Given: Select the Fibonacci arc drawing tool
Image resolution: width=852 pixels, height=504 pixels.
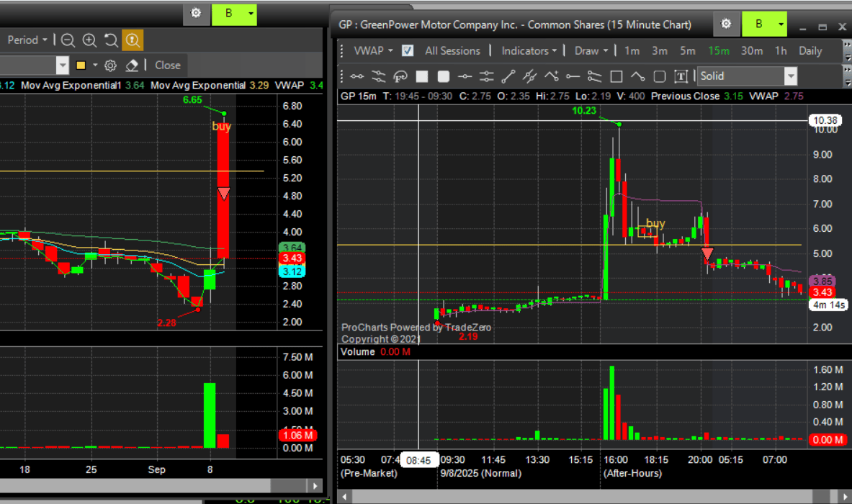Looking at the screenshot, I should tap(400, 76).
